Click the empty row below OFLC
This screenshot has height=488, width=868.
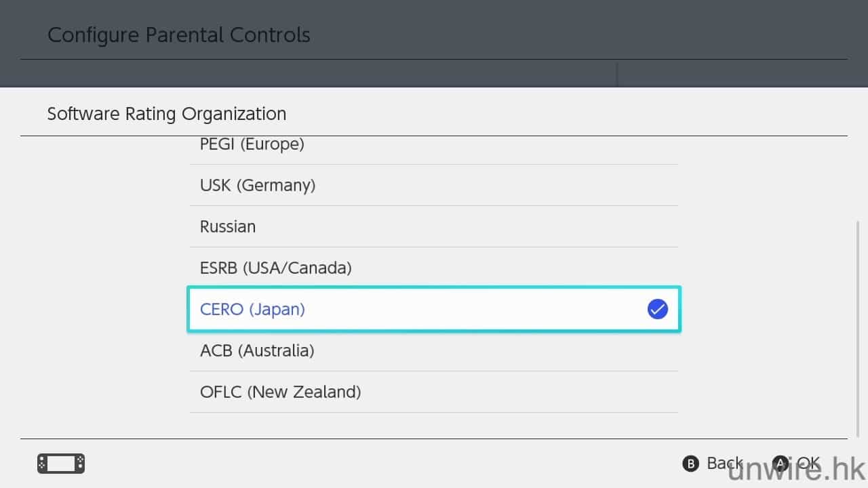434,425
